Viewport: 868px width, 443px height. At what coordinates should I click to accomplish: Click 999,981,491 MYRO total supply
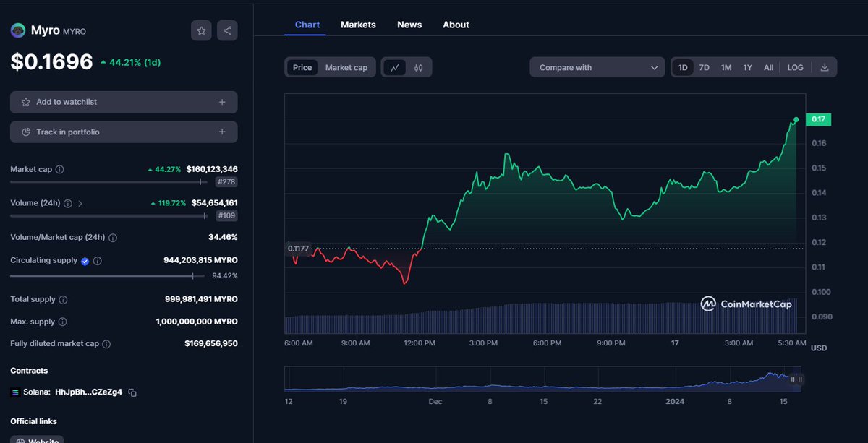pyautogui.click(x=201, y=299)
